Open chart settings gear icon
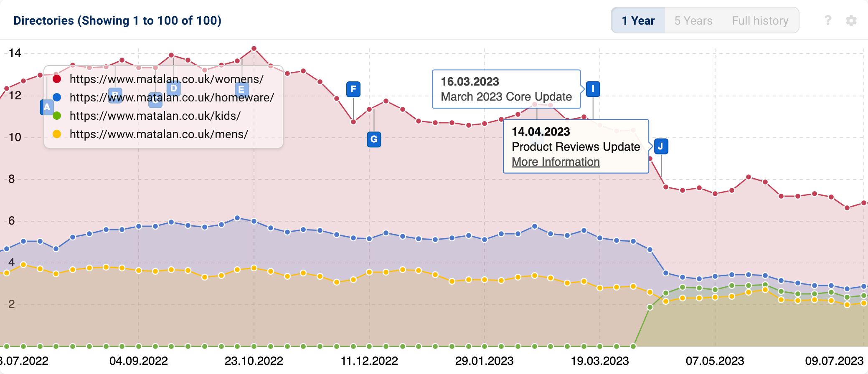 tap(851, 20)
